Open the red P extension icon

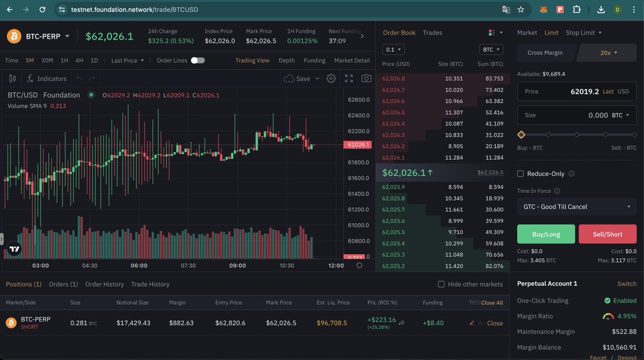[560, 10]
